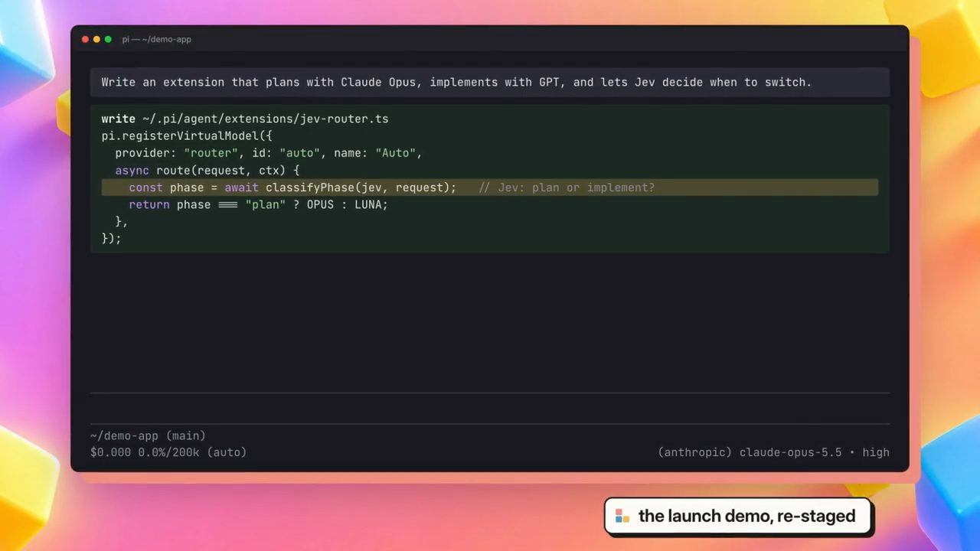Click the pi.registerVirtualModel code line
The height and width of the screenshot is (551, 980).
187,135
